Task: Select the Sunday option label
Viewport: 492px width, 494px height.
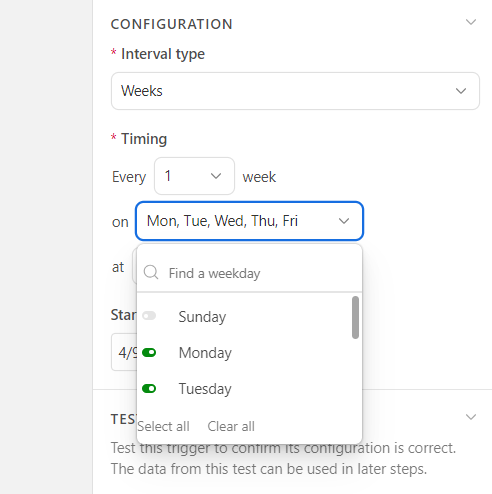Action: (x=202, y=317)
